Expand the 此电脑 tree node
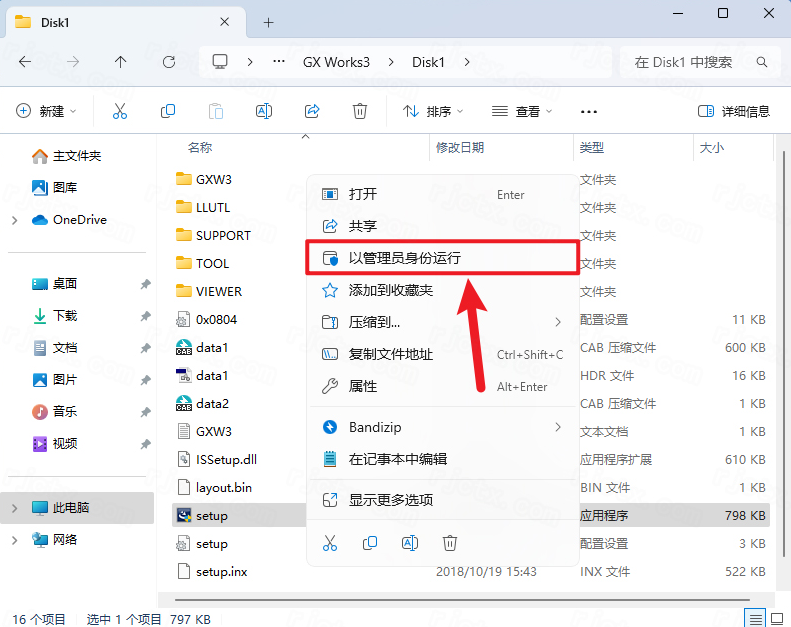This screenshot has height=627, width=791. [x=14, y=508]
